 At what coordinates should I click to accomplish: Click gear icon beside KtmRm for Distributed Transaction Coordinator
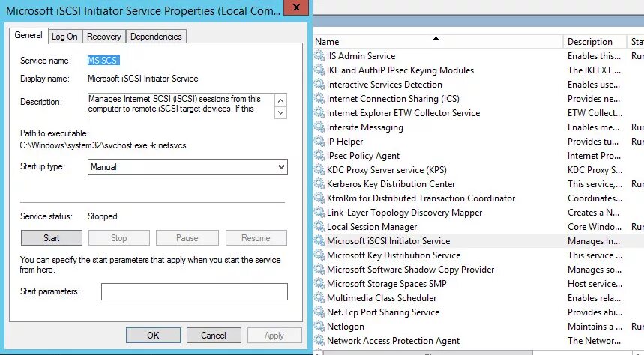tap(319, 198)
